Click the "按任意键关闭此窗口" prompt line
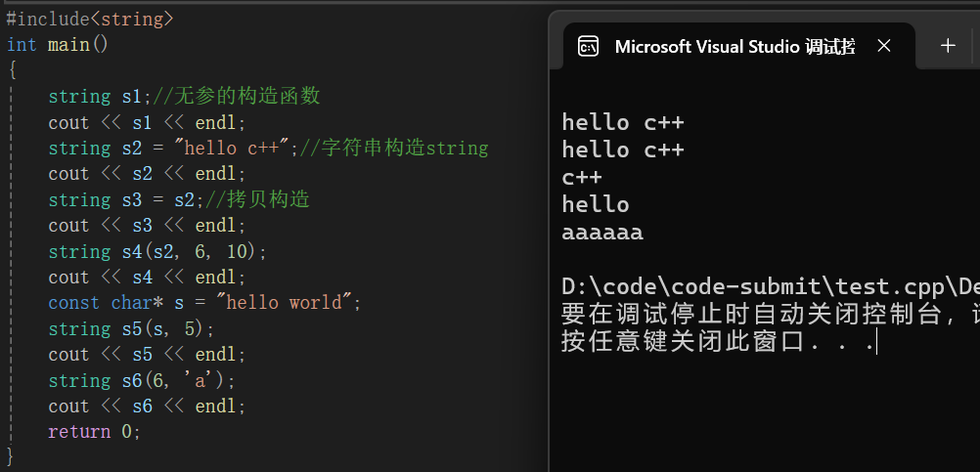The width and height of the screenshot is (980, 472). click(718, 343)
